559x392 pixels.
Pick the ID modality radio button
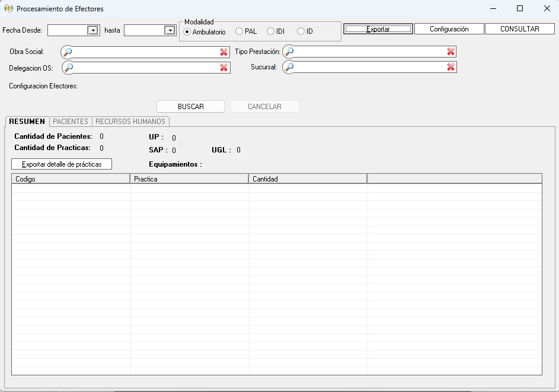[301, 31]
